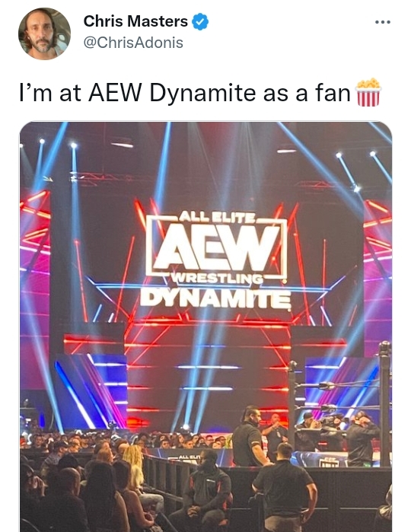Open the three-dot more options menu
The image size is (411, 532).
click(383, 22)
